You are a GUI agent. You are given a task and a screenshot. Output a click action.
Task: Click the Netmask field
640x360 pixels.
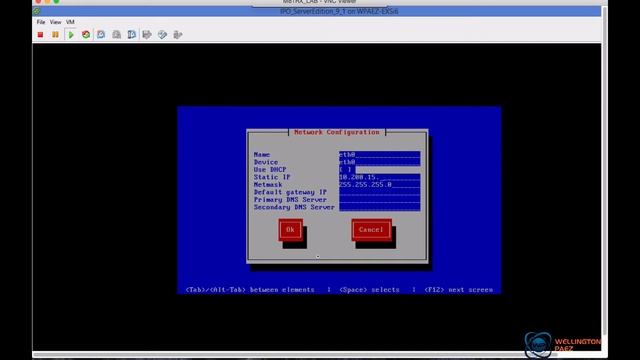point(380,184)
